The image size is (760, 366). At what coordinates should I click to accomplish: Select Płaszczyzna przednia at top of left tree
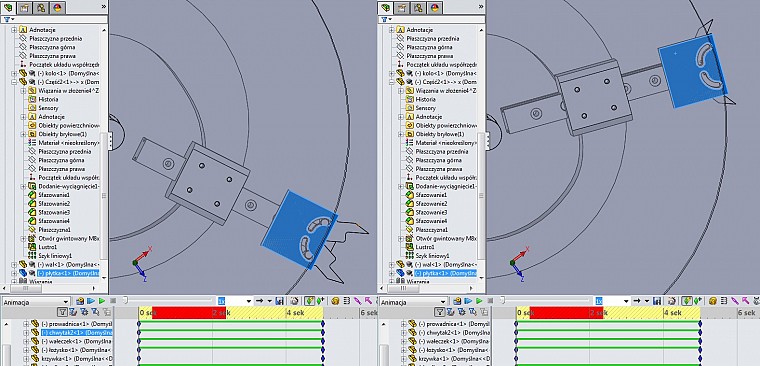pyautogui.click(x=50, y=38)
